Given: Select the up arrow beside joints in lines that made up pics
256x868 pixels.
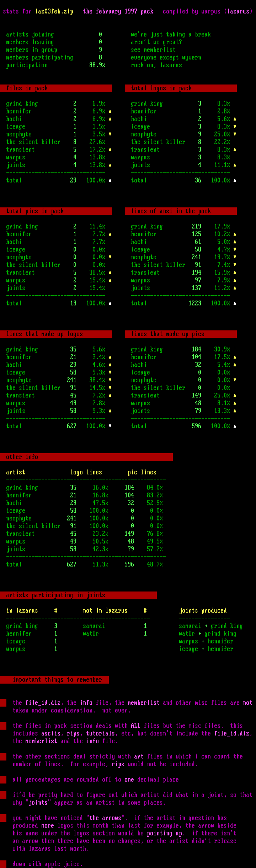Looking at the screenshot, I should click(235, 411).
